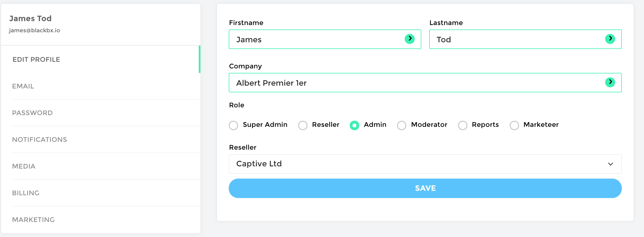Go to the Email settings tab

[23, 86]
